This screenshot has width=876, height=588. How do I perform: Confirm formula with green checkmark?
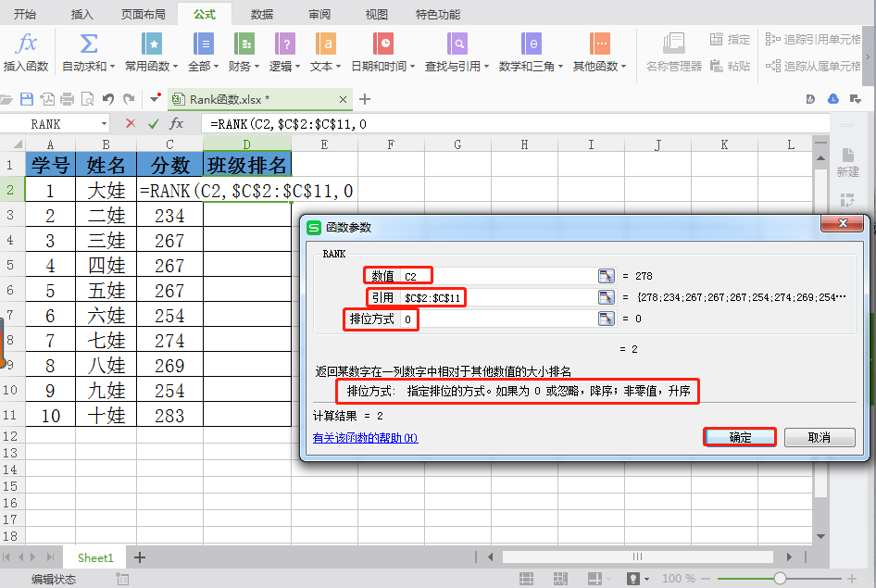click(x=154, y=123)
